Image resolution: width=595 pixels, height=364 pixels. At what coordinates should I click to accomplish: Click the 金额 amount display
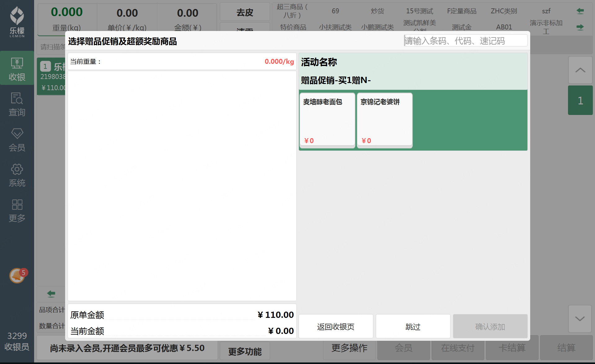coord(188,19)
